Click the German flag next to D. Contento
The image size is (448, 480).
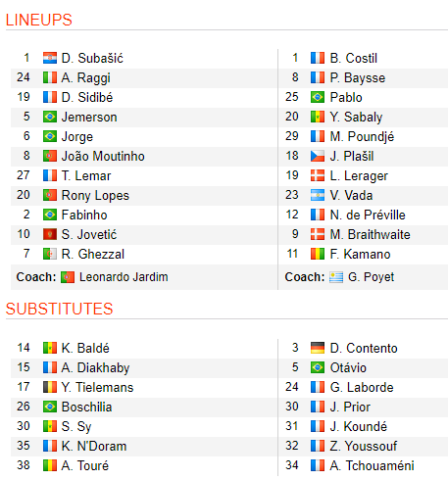pos(318,348)
